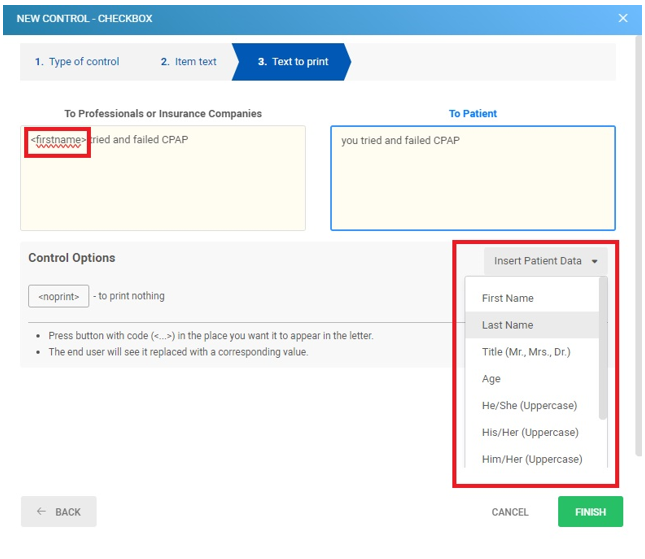The width and height of the screenshot is (645, 559).
Task: Click the patient data list scrollbar
Action: coord(603,348)
